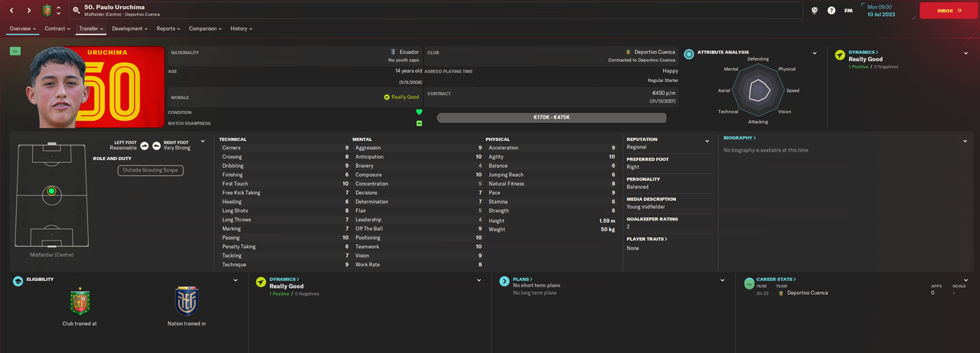Click the left foot rating icon
The image size is (980, 353).
[145, 145]
